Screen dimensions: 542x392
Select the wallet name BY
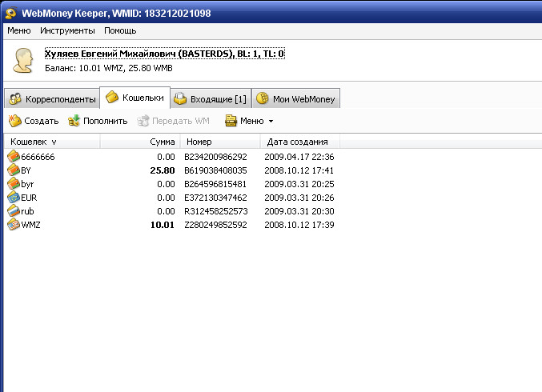click(26, 170)
